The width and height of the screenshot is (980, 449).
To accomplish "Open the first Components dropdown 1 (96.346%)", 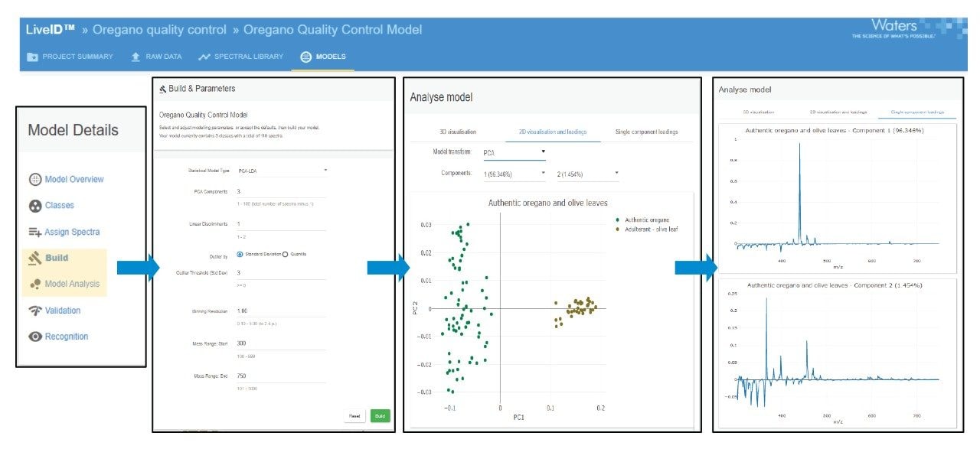I will pyautogui.click(x=514, y=174).
